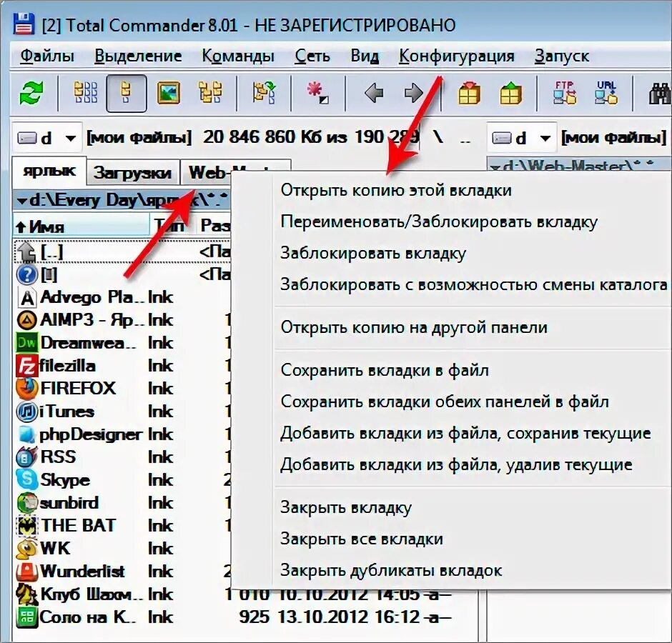Image resolution: width=672 pixels, height=643 pixels.
Task: Click the pack files icon
Action: [469, 93]
